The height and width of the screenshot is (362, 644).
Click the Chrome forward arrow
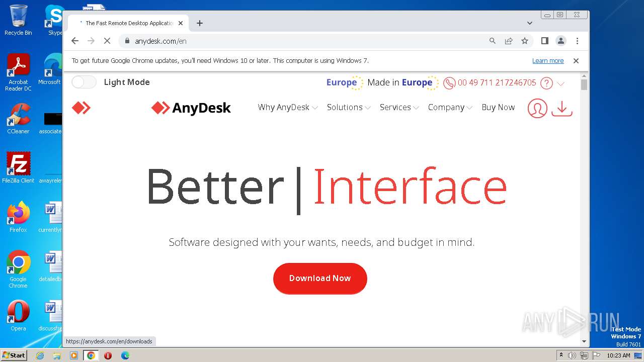pyautogui.click(x=91, y=41)
